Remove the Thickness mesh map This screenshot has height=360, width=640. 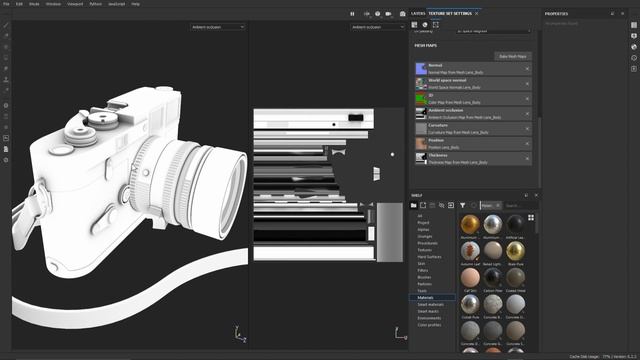tap(527, 159)
